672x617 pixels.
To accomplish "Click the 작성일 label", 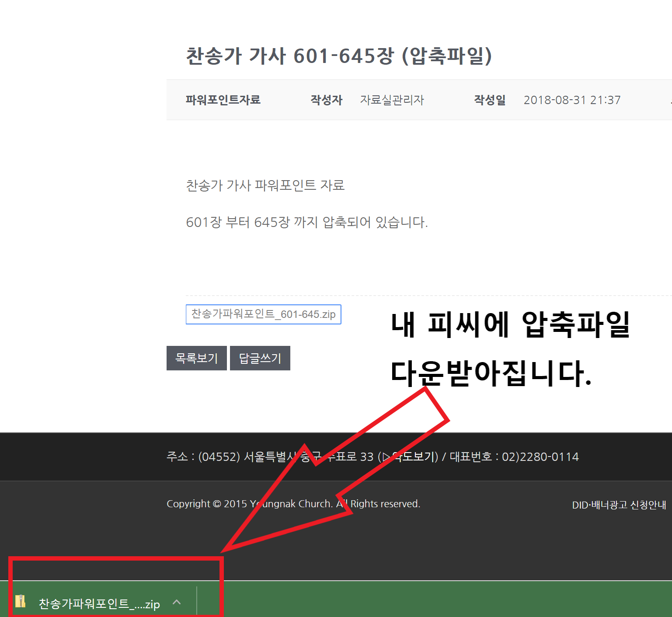I will 490,100.
